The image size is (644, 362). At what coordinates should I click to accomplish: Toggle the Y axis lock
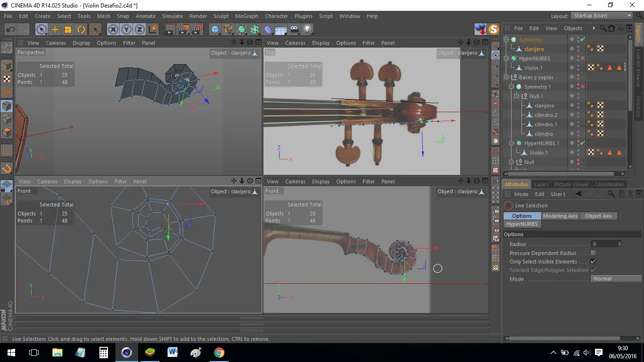(126, 29)
